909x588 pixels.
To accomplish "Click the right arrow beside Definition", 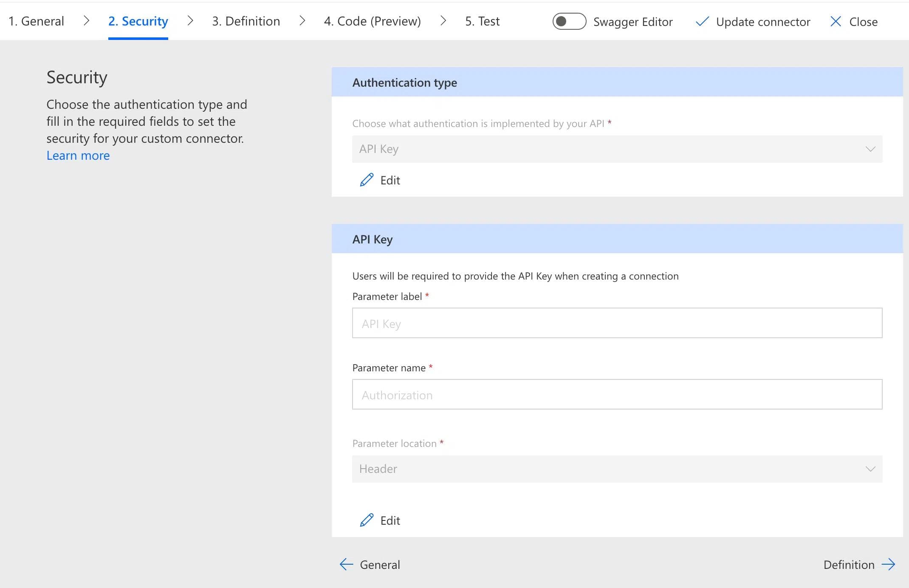I will tap(888, 565).
